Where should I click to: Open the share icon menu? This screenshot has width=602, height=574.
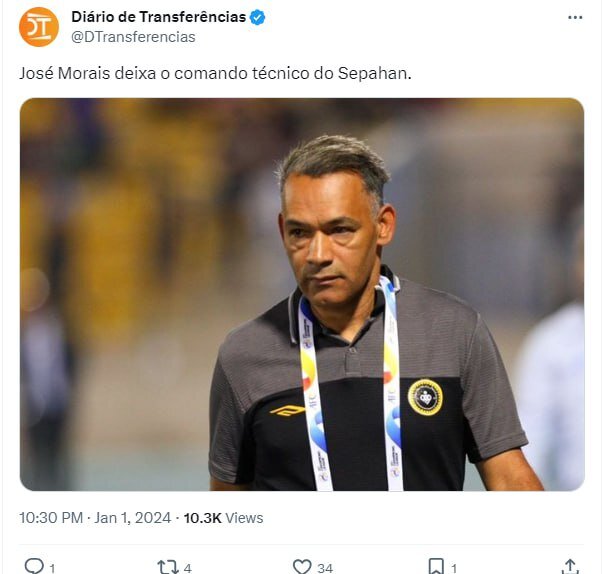click(x=570, y=566)
